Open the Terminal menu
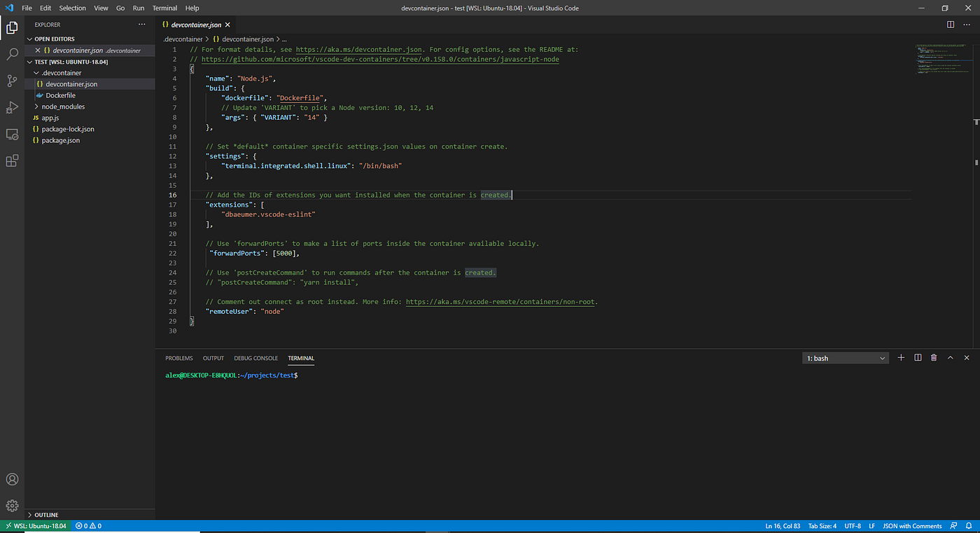This screenshot has height=533, width=980. tap(164, 8)
